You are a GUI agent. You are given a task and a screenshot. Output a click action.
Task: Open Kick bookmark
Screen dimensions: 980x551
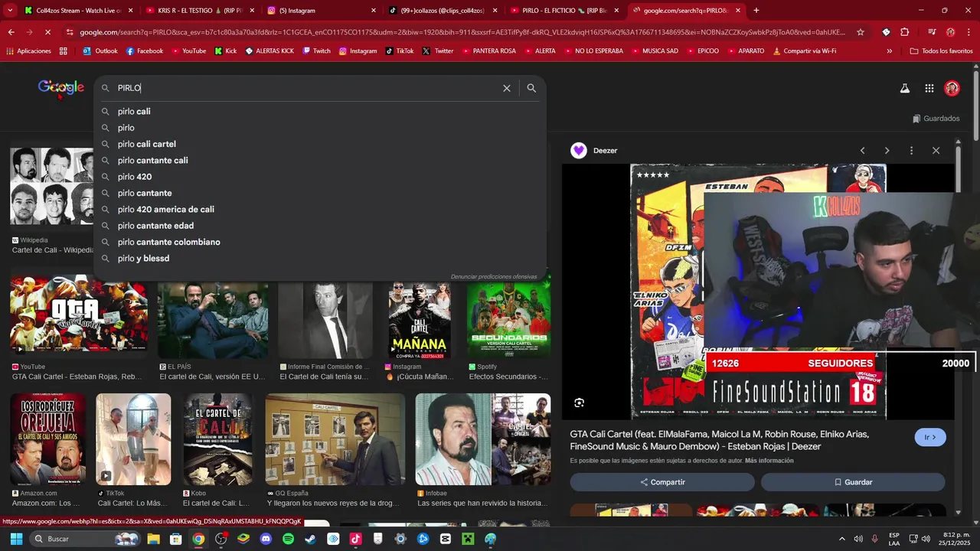tap(226, 51)
